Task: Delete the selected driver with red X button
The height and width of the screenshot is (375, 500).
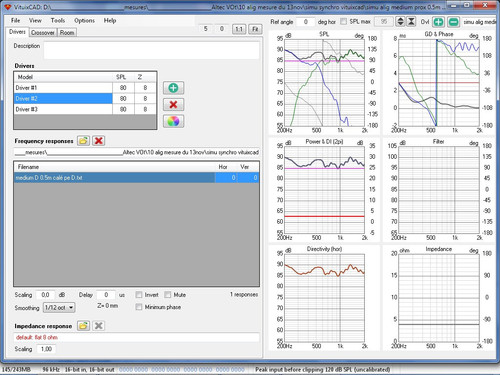Action: (173, 105)
